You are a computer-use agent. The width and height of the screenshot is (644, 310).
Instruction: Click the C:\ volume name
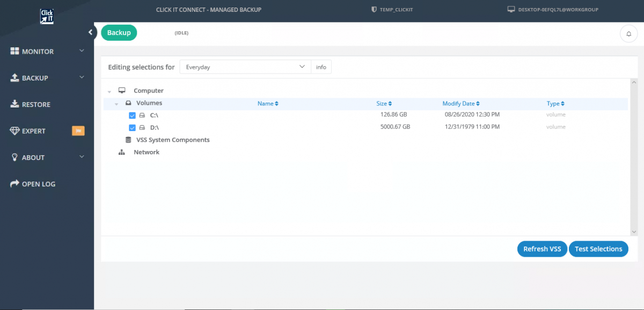154,115
